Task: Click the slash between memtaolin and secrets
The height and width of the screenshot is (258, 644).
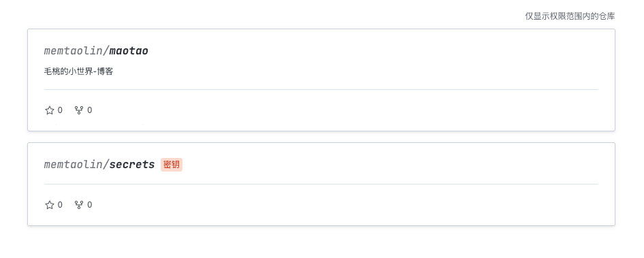Action: click(106, 164)
